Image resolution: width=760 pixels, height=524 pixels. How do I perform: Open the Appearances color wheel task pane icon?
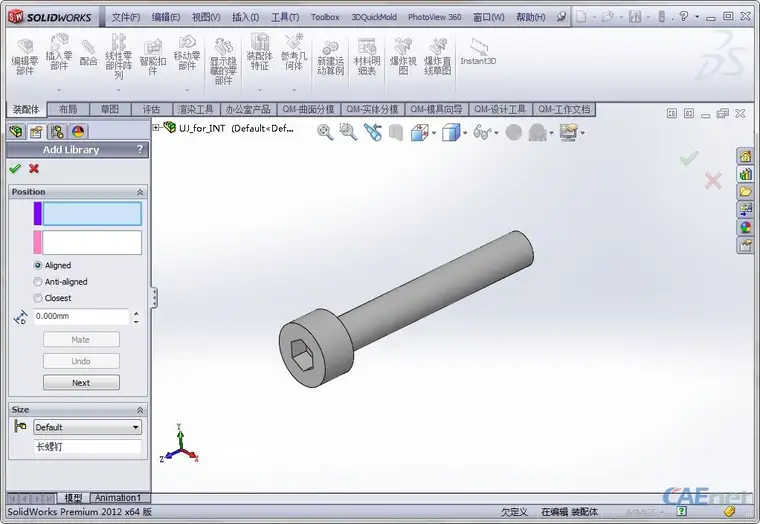[x=745, y=227]
